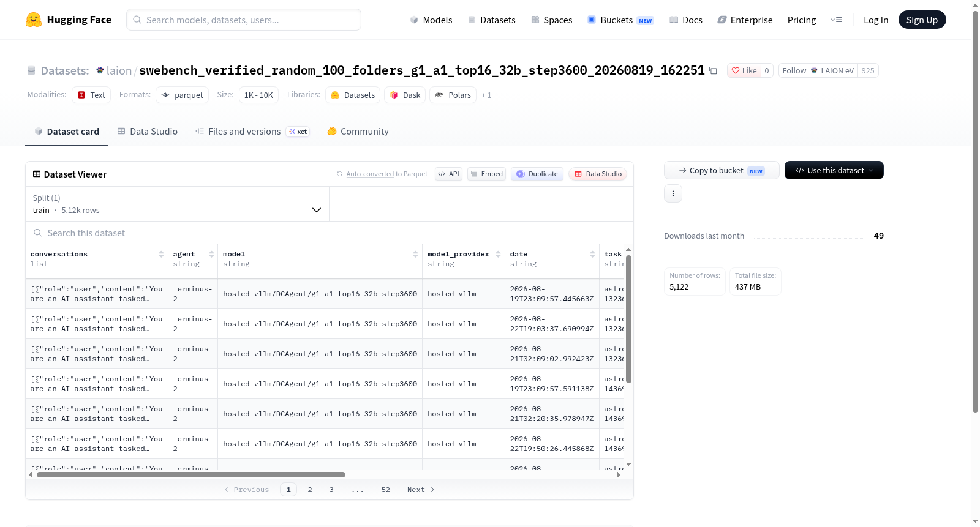Click the Datasets library tag

coord(353,95)
